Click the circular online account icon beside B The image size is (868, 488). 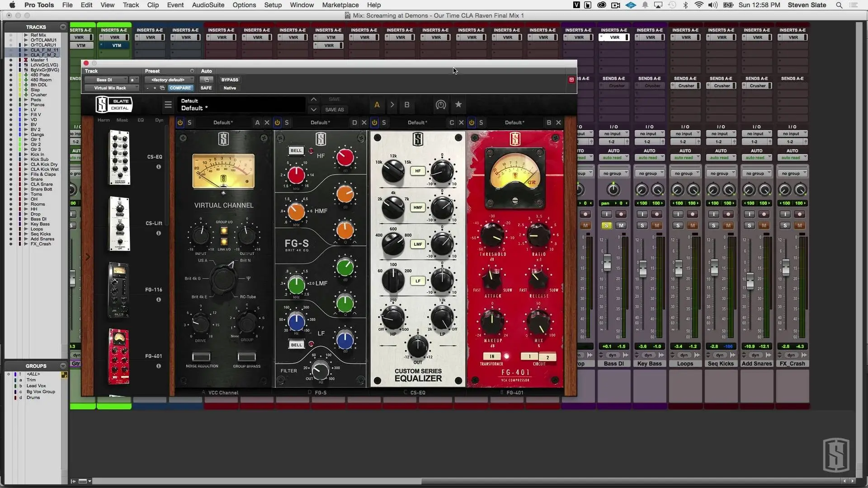[x=441, y=105]
